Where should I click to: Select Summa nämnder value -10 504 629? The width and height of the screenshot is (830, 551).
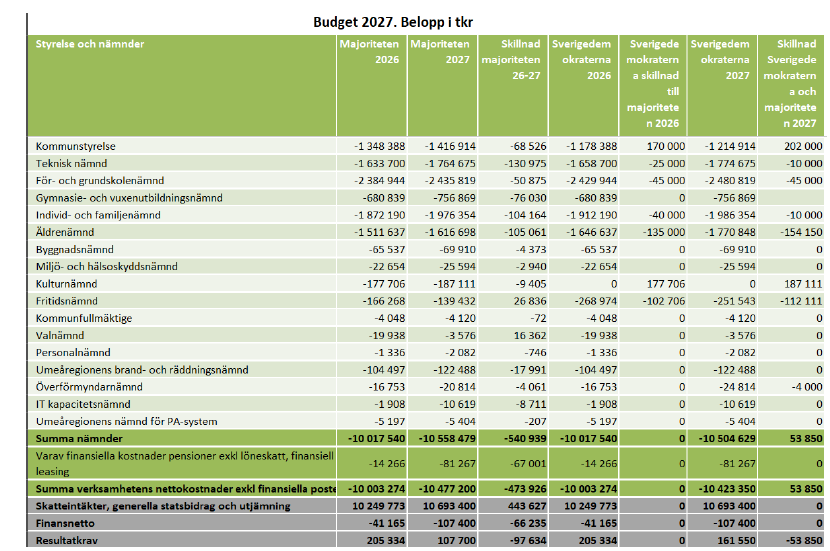(727, 438)
